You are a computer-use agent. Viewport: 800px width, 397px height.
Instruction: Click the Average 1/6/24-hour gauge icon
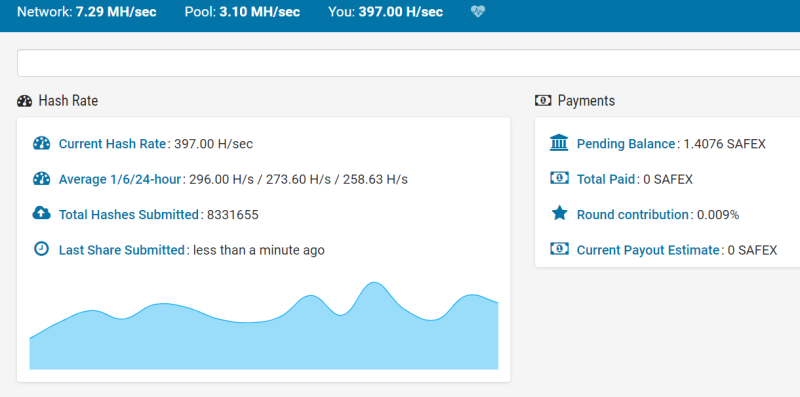[41, 179]
